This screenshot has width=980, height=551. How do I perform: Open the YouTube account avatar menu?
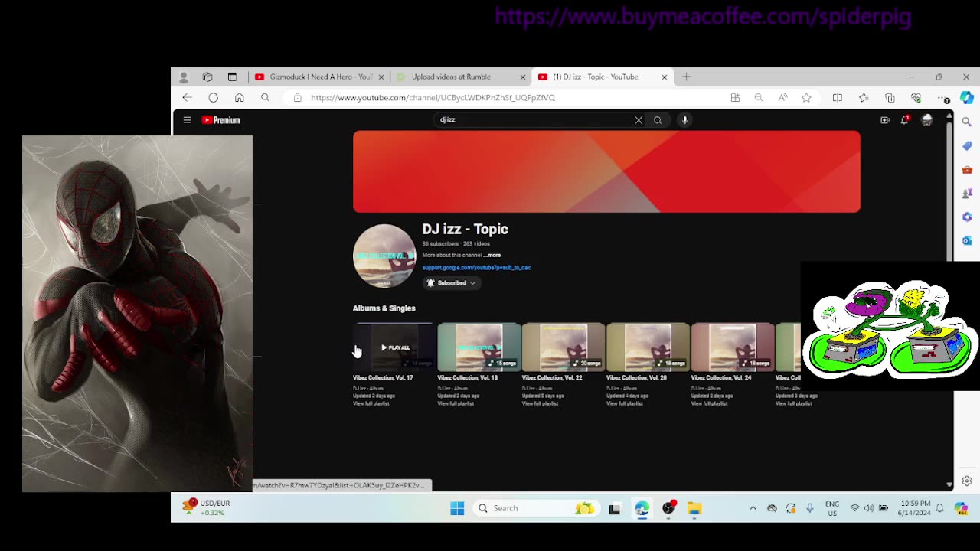[927, 120]
